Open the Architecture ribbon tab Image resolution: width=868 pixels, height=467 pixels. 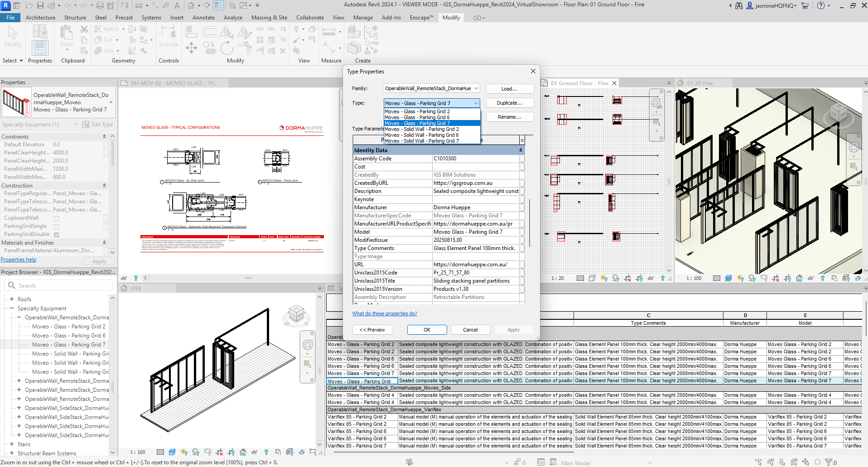click(x=40, y=18)
